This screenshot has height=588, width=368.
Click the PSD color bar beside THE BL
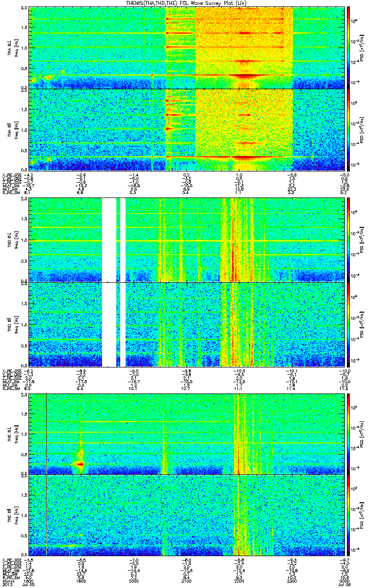[349, 434]
